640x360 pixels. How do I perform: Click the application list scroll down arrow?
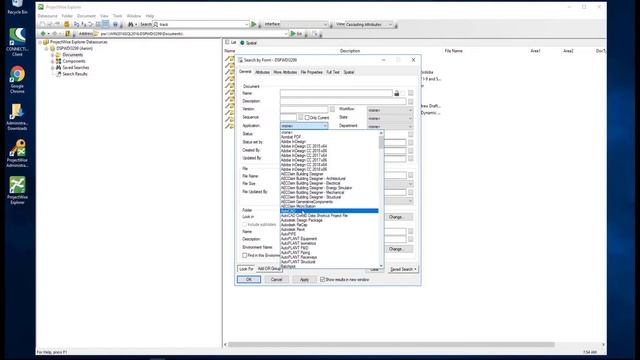(x=381, y=266)
